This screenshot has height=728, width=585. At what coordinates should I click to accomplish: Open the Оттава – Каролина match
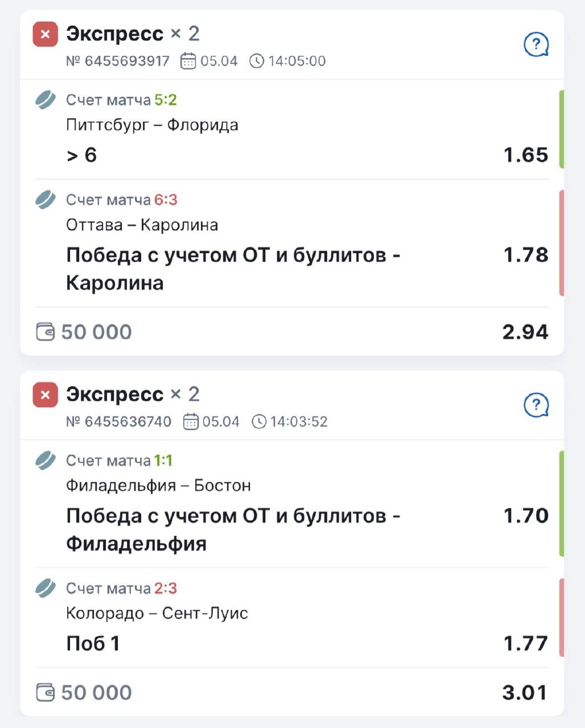(142, 225)
